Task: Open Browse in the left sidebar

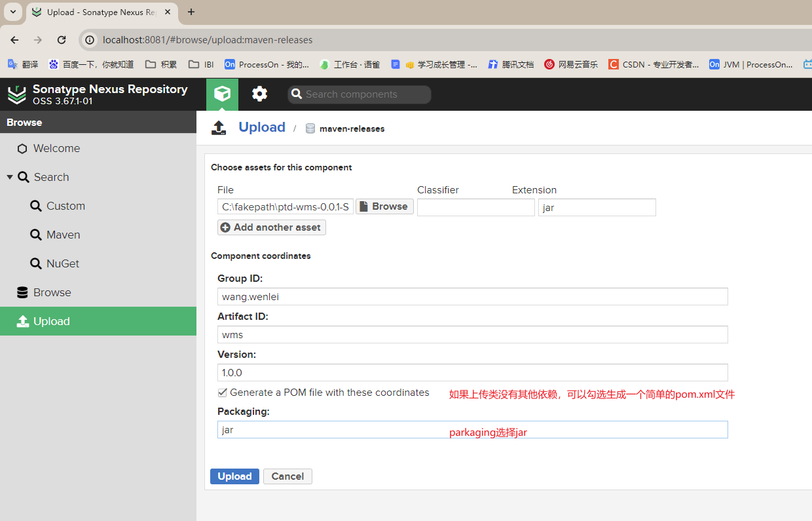Action: pyautogui.click(x=52, y=292)
